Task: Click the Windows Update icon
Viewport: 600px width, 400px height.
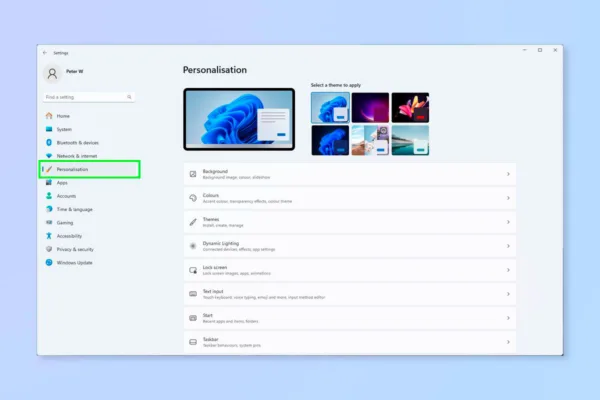Action: pyautogui.click(x=49, y=263)
